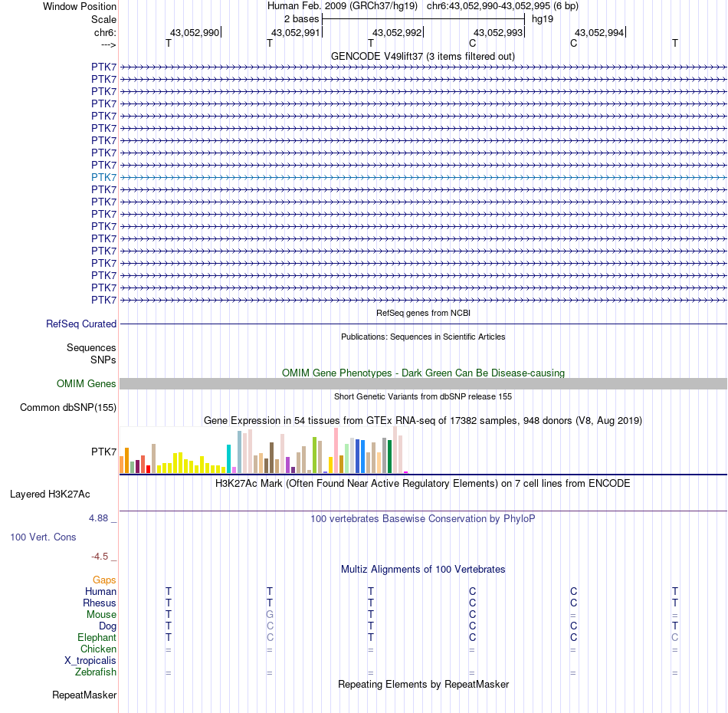Open 'OMIM Gene Phenotypes' green track title
This screenshot has width=728, height=713.
(423, 373)
